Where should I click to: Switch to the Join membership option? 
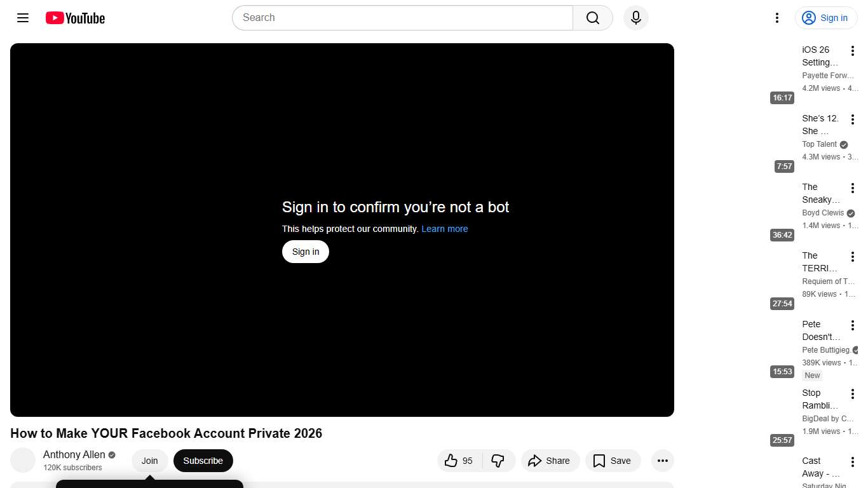149,461
